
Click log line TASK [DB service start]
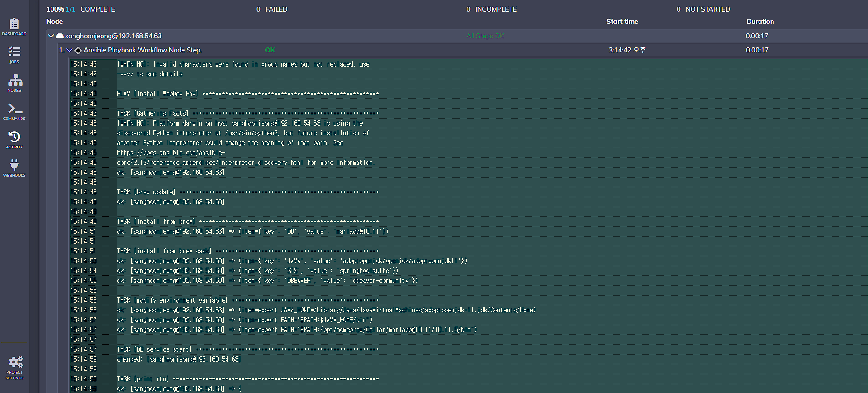click(248, 349)
